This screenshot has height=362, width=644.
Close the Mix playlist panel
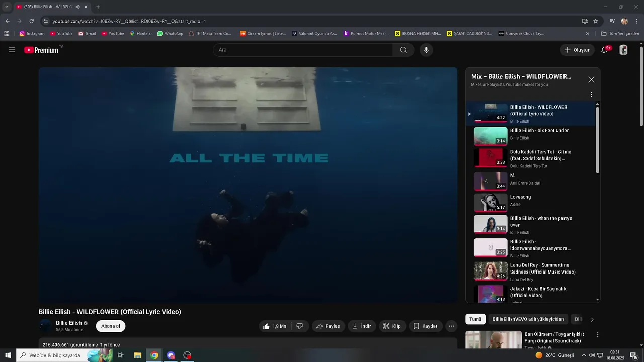coord(591,79)
